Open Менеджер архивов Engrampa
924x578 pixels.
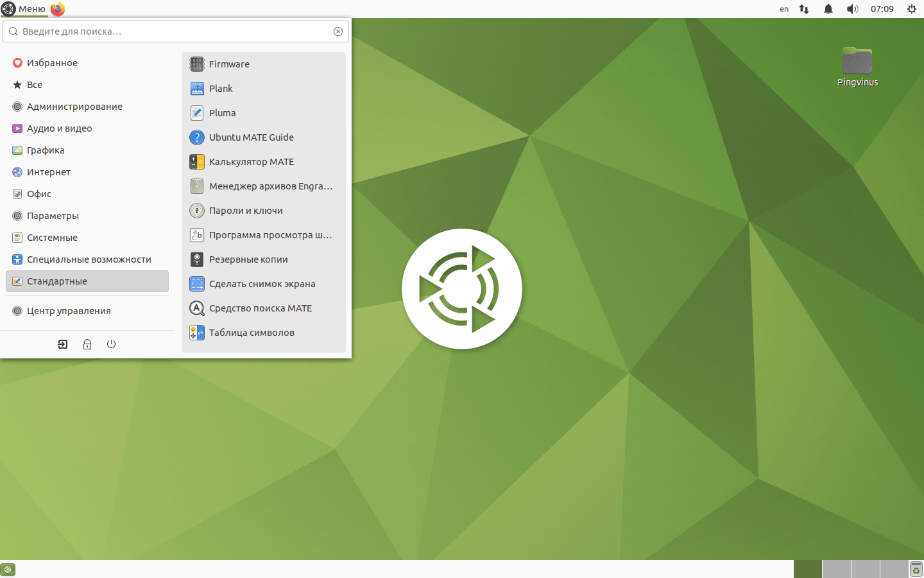[x=264, y=186]
